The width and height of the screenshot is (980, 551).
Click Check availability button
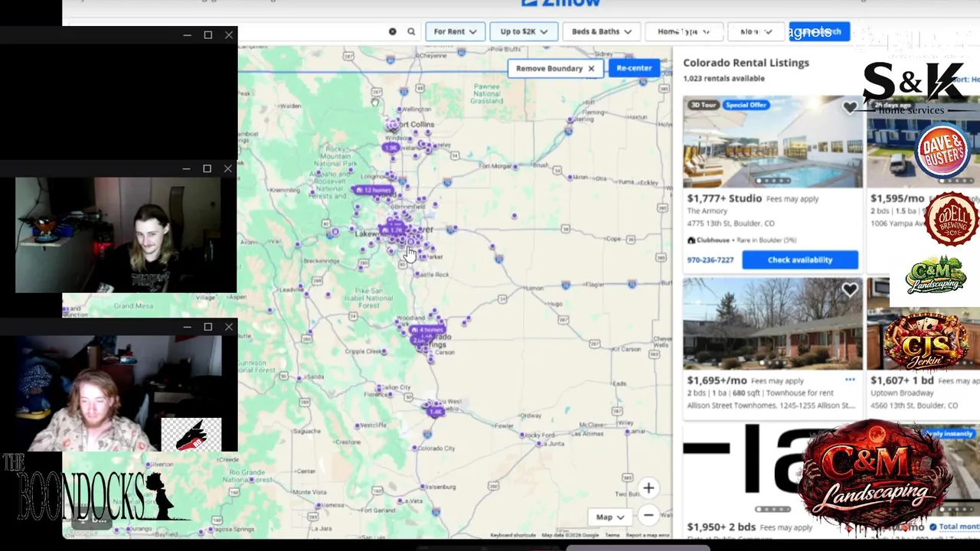(x=800, y=259)
